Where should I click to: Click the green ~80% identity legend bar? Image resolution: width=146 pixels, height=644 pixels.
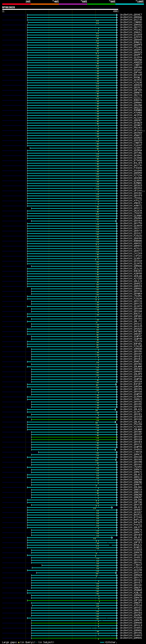[x=101, y=4]
